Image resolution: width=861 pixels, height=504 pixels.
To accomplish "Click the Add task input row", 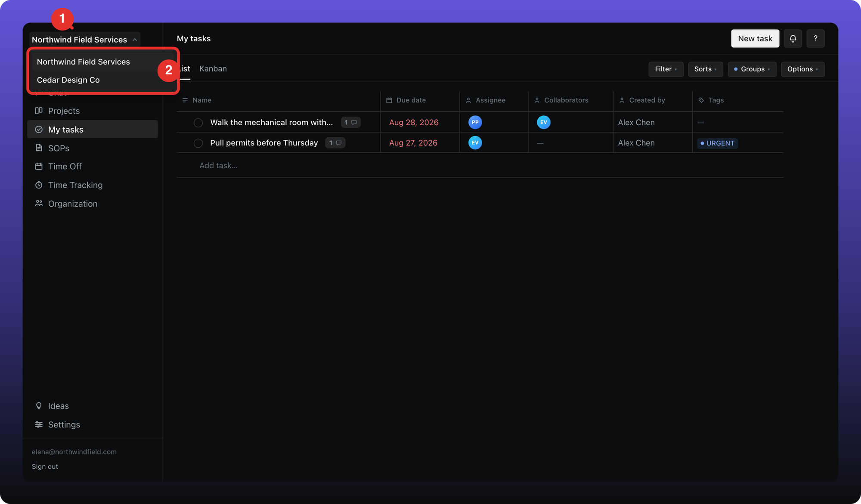I will pos(480,166).
